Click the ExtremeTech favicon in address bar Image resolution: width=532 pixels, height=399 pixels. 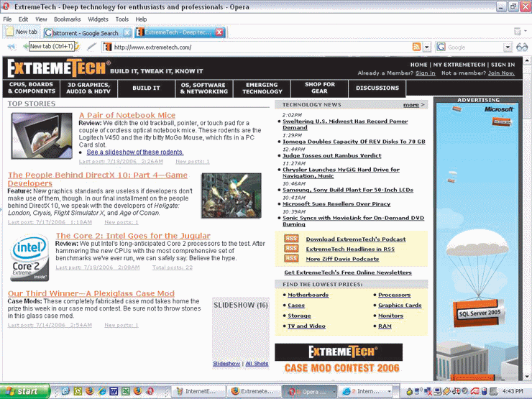(x=108, y=47)
